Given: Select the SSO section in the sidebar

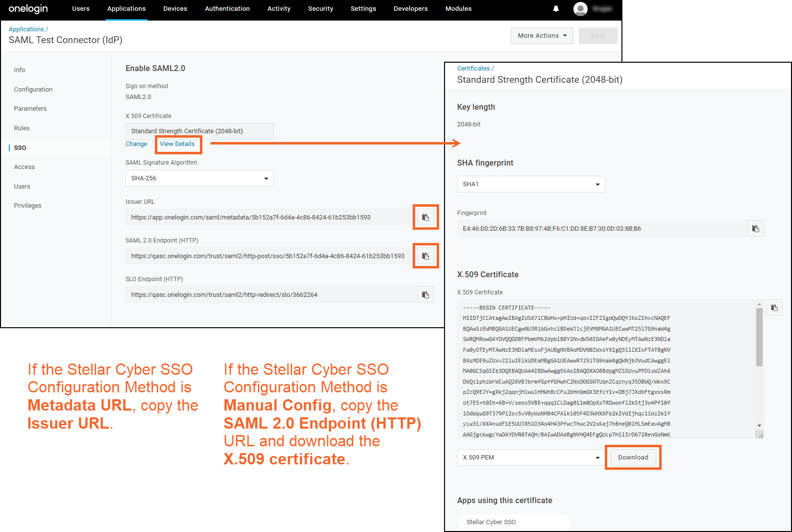Looking at the screenshot, I should pos(20,147).
